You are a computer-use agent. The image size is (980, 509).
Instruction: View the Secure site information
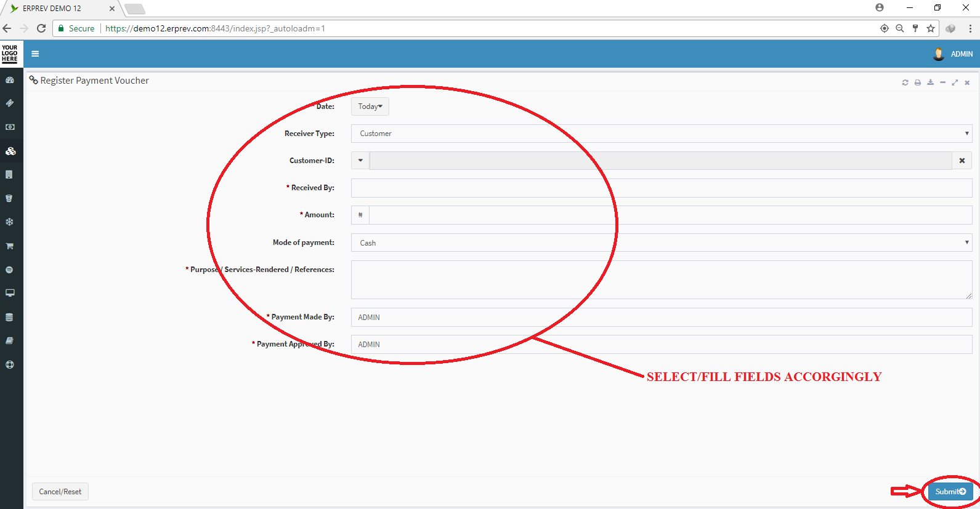coord(76,28)
